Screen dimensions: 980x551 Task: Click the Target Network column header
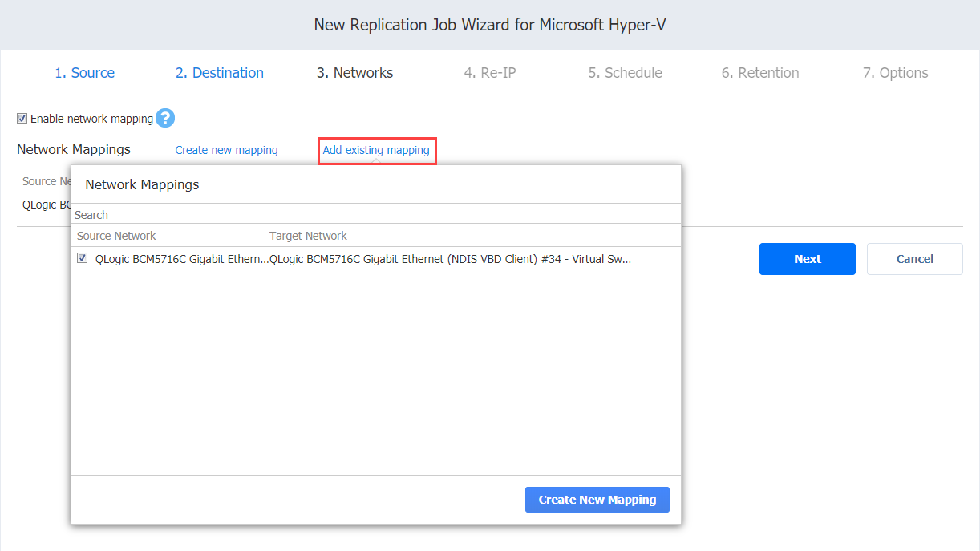coord(308,236)
